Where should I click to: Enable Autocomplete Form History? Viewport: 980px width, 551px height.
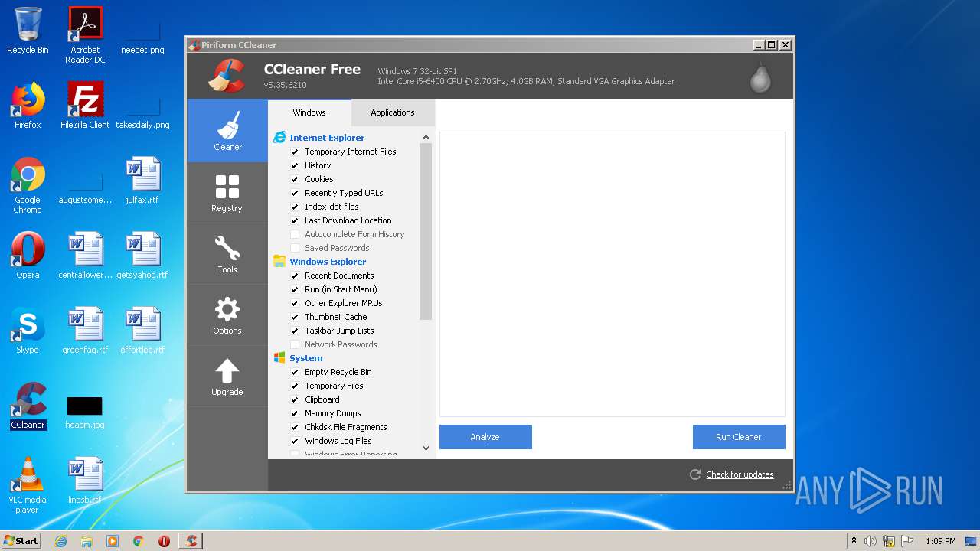click(x=295, y=234)
